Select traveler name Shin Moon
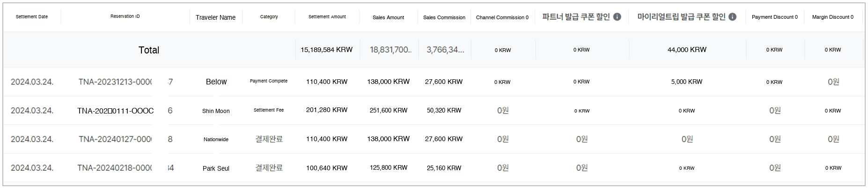 216,111
